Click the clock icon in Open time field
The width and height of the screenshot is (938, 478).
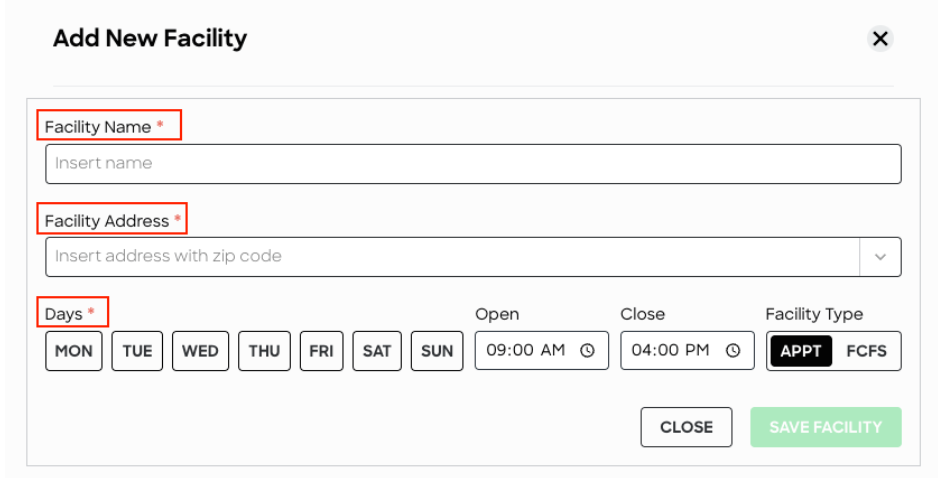tap(587, 351)
